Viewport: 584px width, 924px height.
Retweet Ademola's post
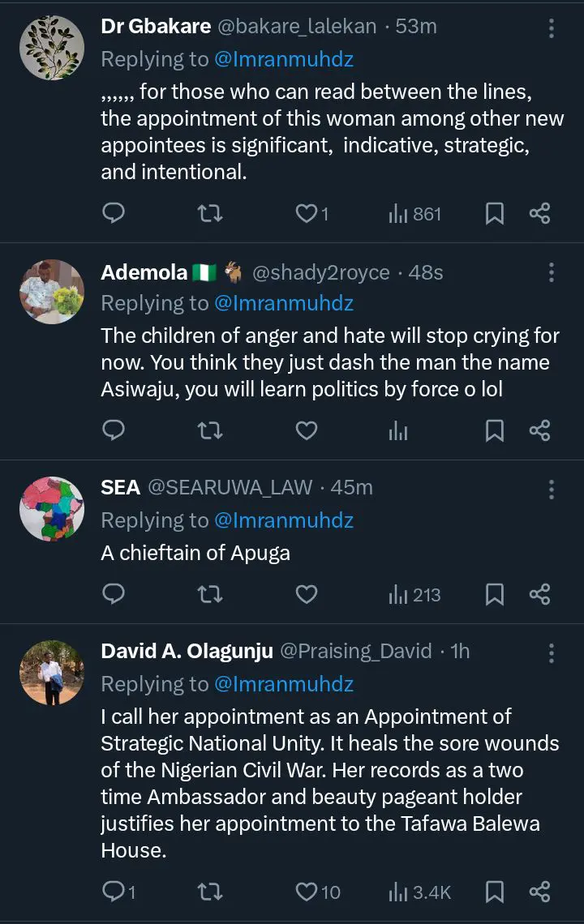211,430
